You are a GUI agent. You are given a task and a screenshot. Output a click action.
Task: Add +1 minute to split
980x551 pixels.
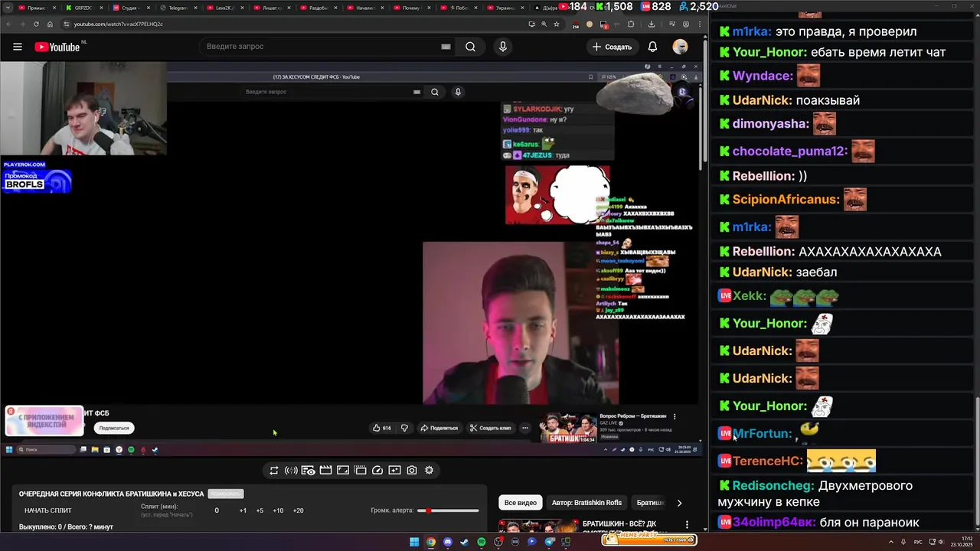coord(243,510)
